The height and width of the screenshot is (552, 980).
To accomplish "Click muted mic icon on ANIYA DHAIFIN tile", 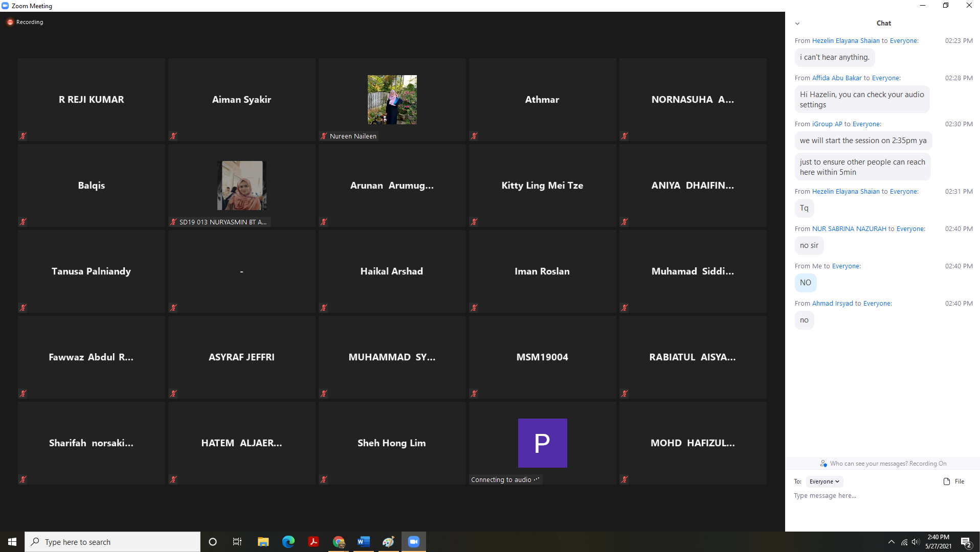I will [x=625, y=222].
